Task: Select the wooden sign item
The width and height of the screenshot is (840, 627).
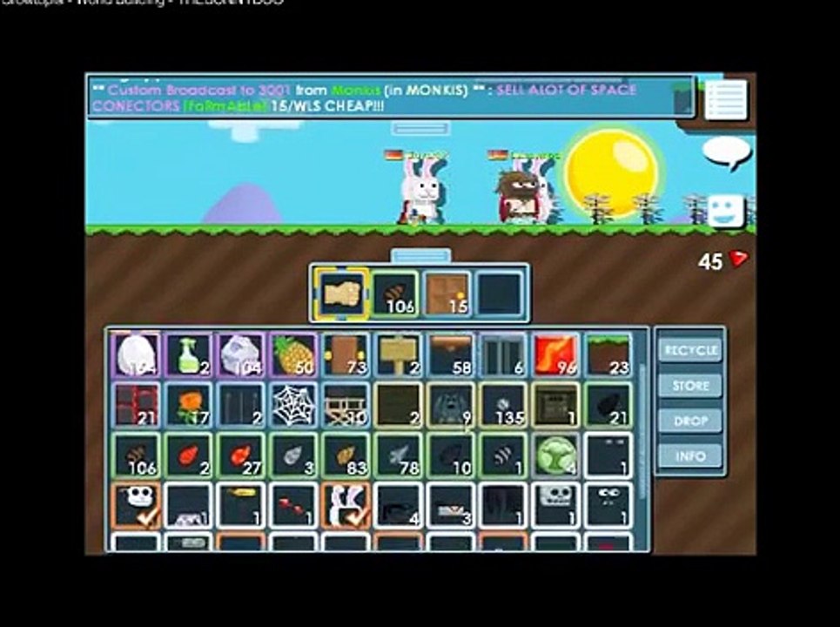Action: pyautogui.click(x=398, y=354)
